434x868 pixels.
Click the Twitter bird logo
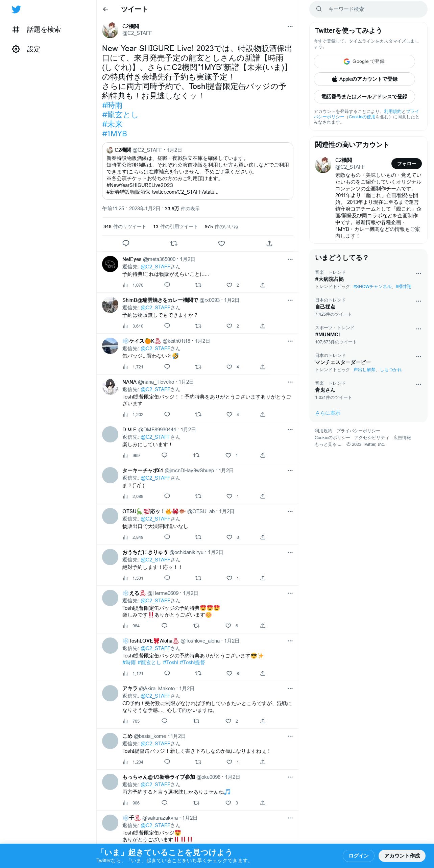click(16, 9)
